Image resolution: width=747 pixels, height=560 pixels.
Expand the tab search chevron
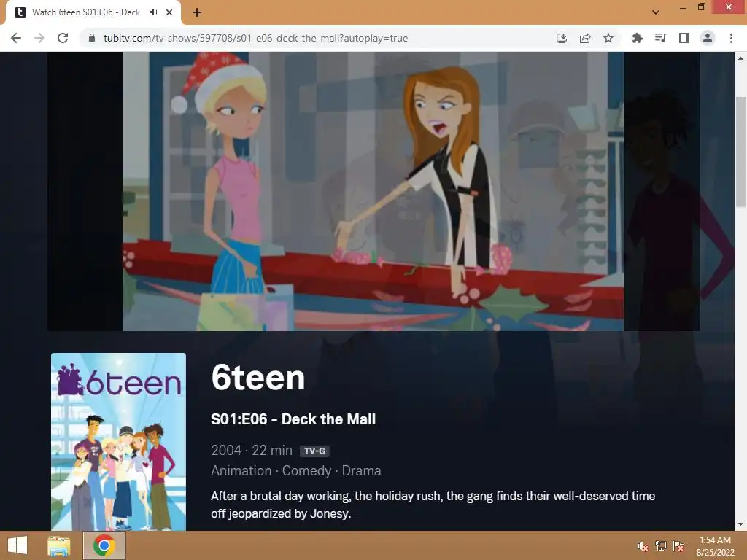point(656,12)
